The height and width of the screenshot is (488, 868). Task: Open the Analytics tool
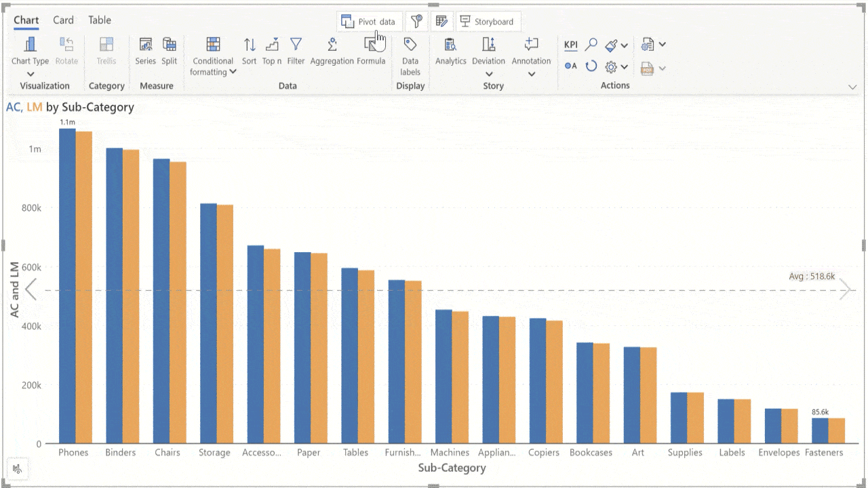click(450, 45)
